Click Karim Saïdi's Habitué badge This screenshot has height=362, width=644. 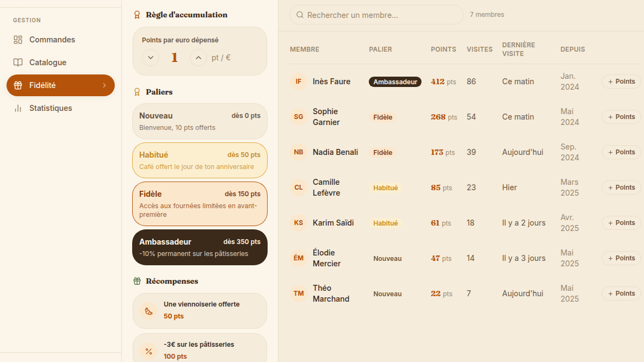385,223
